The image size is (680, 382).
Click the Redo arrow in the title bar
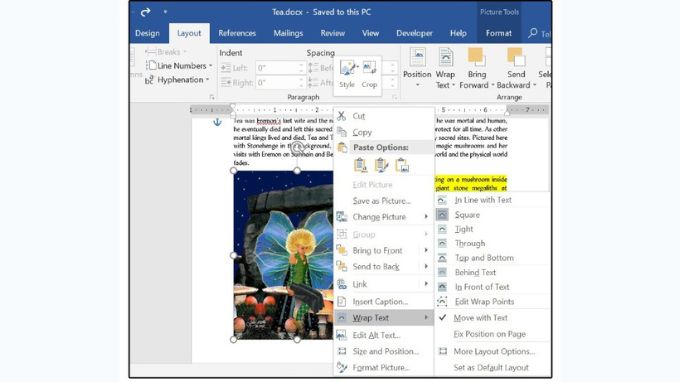click(145, 12)
